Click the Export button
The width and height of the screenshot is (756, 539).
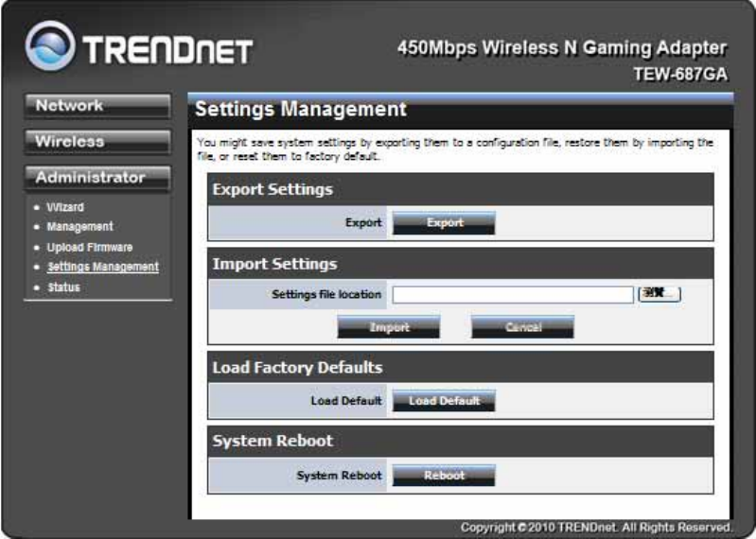444,223
